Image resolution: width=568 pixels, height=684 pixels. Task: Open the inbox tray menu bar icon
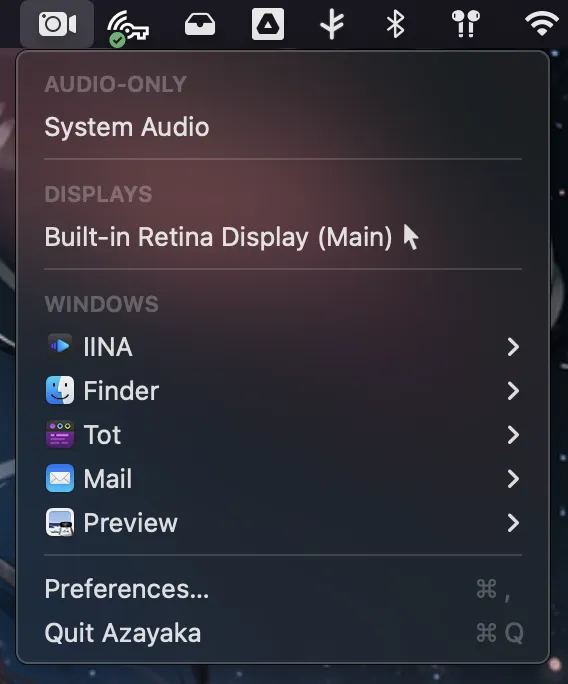[x=200, y=24]
